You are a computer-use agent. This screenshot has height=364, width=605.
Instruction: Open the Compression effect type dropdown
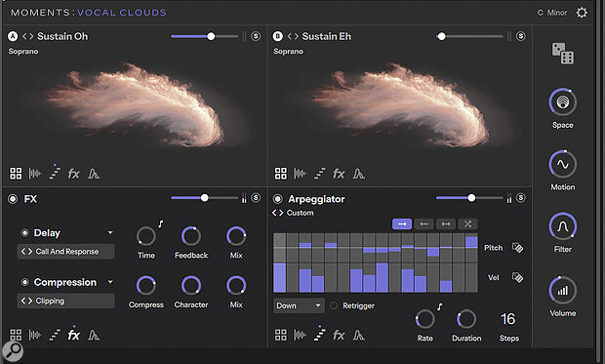tap(110, 282)
